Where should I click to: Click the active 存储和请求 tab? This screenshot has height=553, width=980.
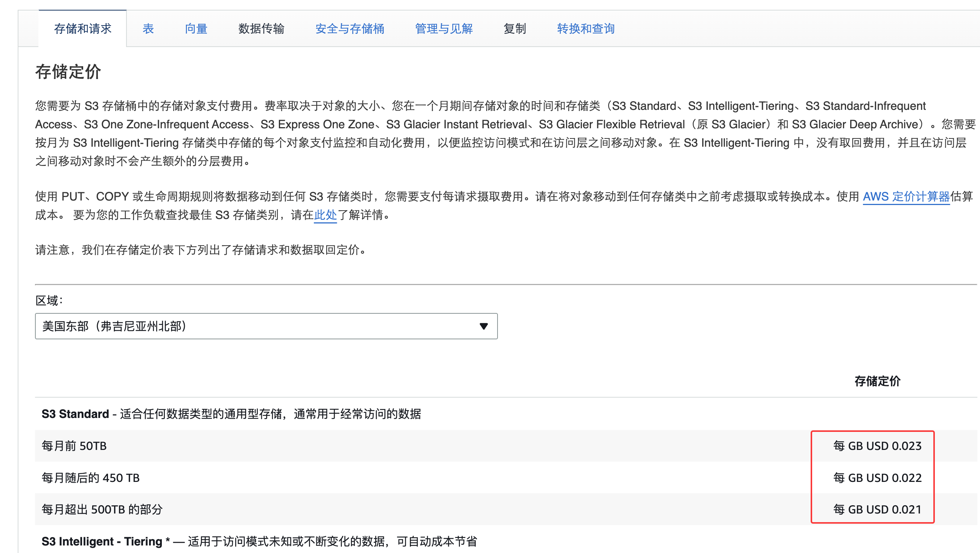82,29
